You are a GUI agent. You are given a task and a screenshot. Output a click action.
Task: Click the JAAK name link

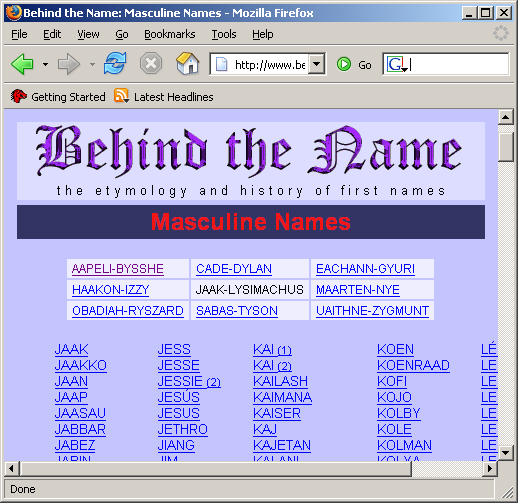[72, 350]
